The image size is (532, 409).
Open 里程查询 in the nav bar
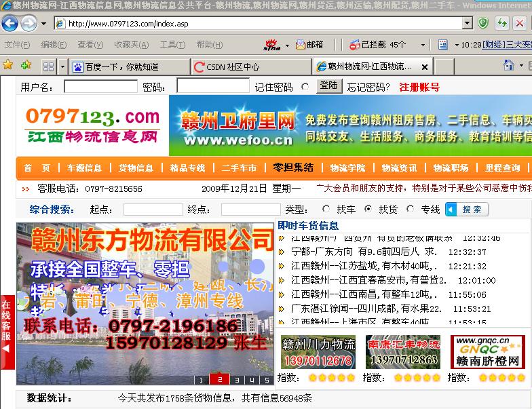pos(502,168)
